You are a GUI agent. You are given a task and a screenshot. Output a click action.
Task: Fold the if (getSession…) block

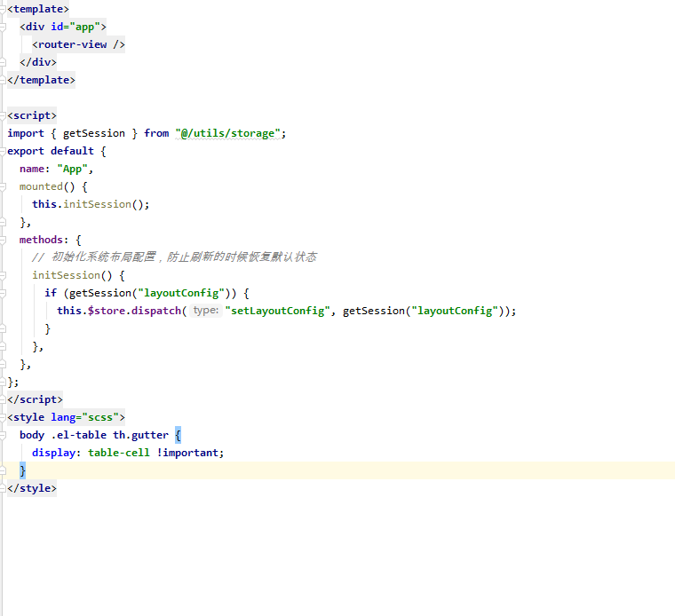point(3,293)
